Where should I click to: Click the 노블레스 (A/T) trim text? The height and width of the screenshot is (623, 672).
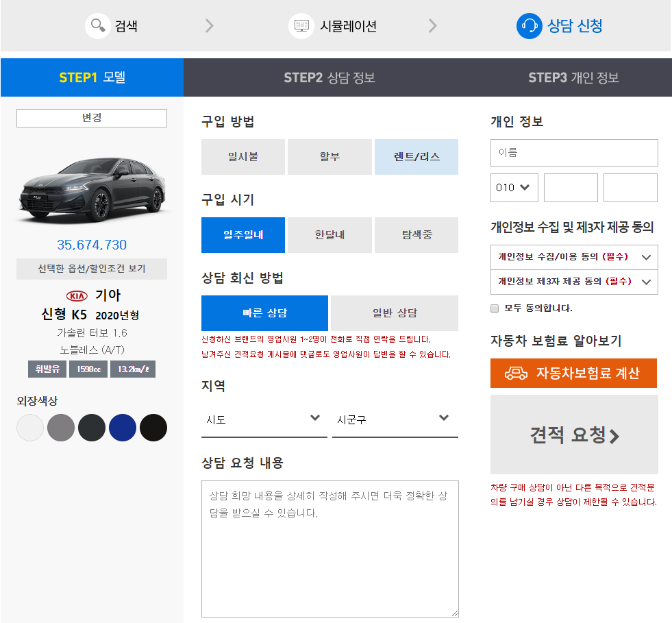(92, 350)
